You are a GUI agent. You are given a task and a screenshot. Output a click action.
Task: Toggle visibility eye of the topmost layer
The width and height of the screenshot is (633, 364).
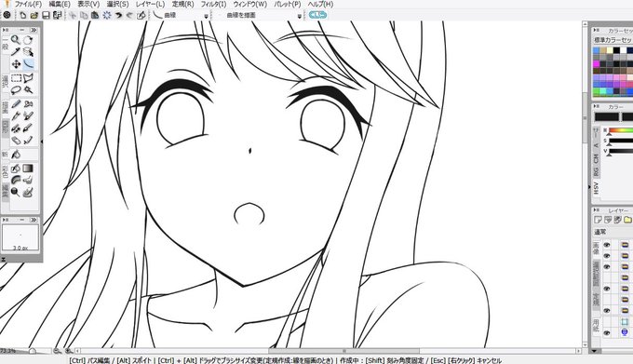607,245
